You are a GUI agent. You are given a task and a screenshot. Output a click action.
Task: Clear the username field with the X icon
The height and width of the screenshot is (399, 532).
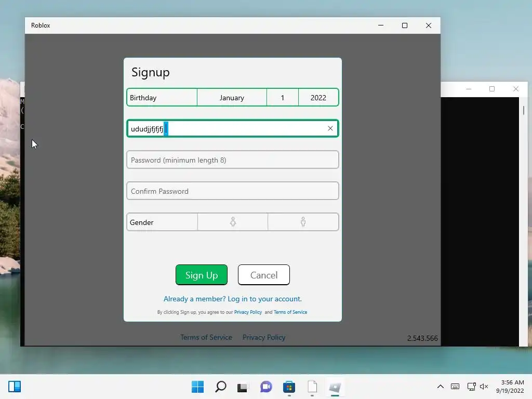(x=330, y=128)
